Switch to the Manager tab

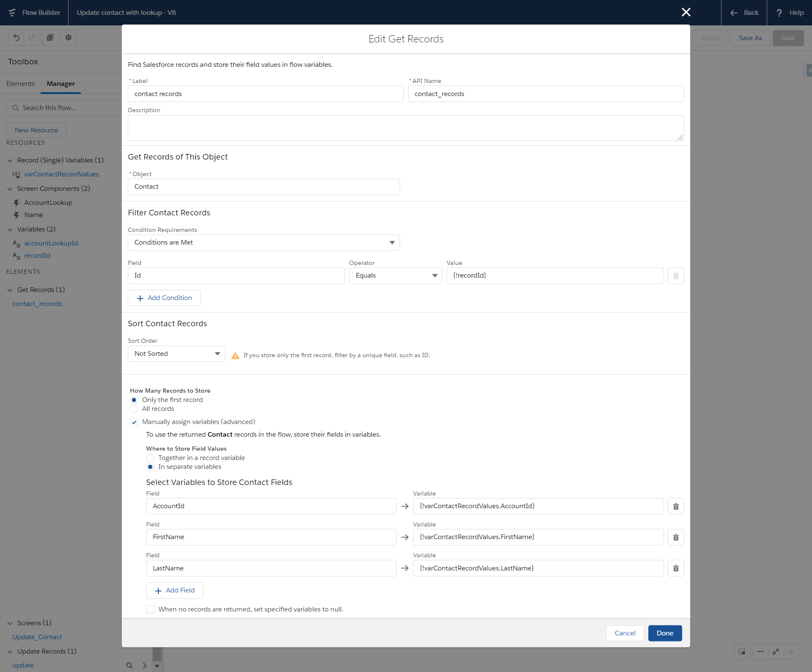(60, 84)
